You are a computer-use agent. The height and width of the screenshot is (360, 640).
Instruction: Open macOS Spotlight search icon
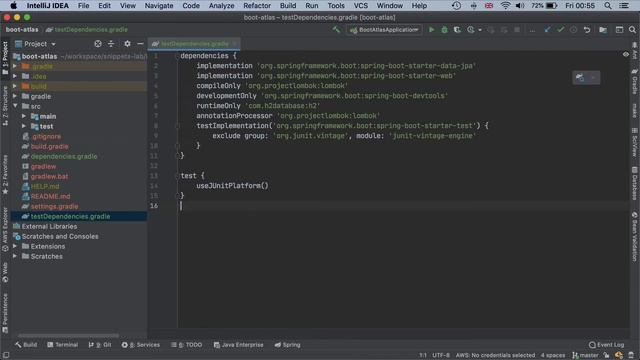(x=608, y=6)
